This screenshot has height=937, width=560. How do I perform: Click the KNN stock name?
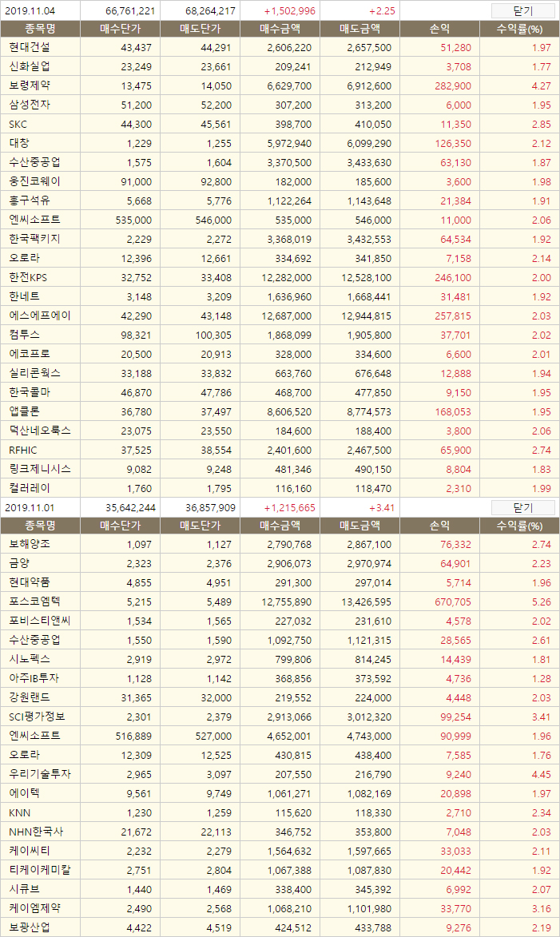(x=20, y=812)
